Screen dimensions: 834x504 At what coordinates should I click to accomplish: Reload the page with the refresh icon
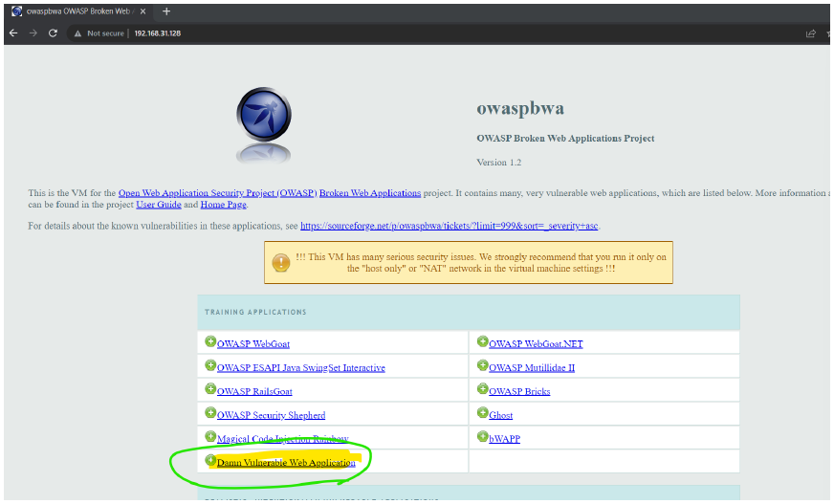(53, 33)
